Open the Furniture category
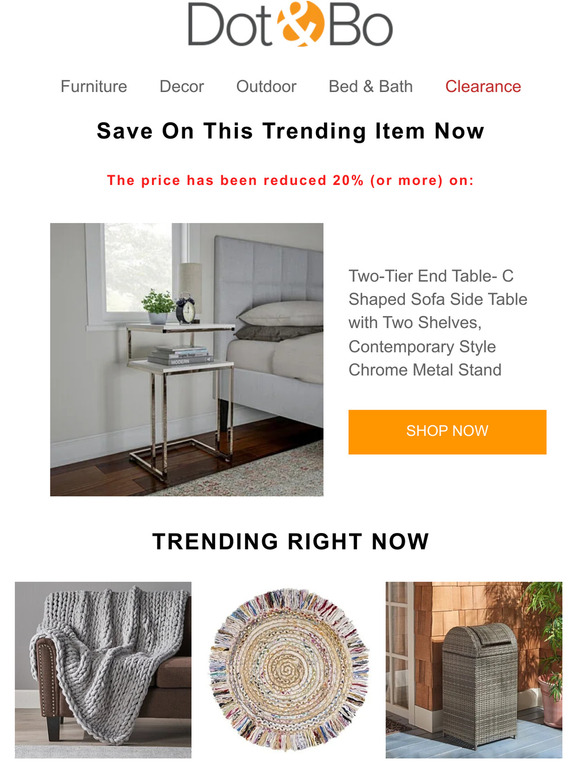580x774 pixels. pos(94,86)
